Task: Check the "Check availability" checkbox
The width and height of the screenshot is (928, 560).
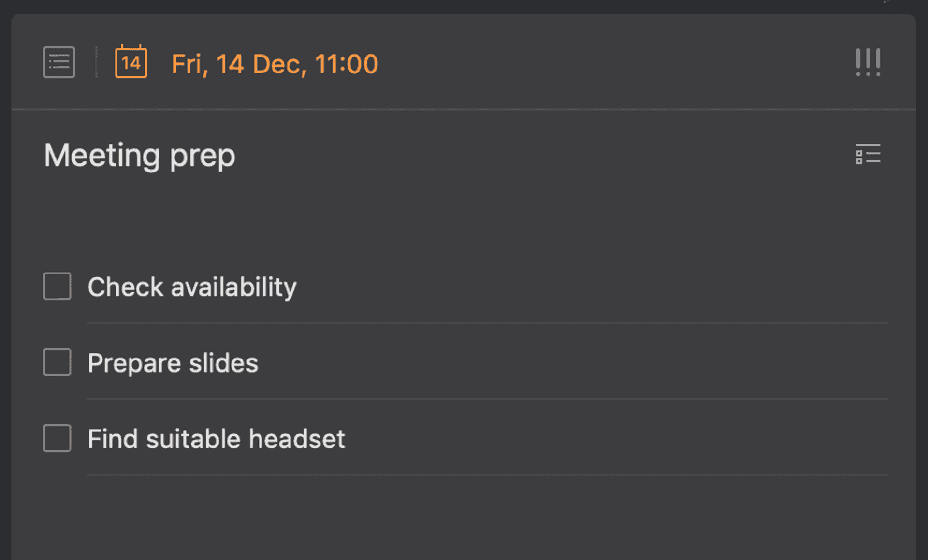Action: [57, 286]
